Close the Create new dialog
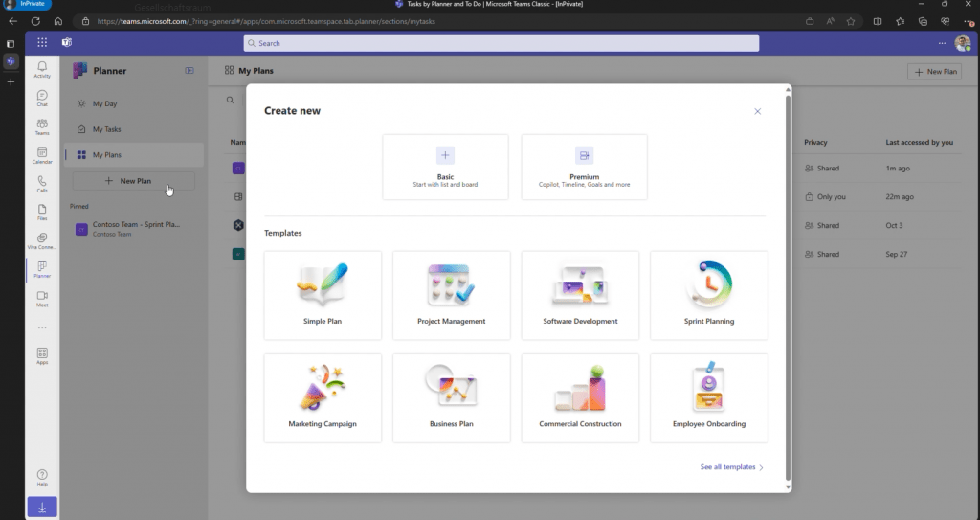The height and width of the screenshot is (520, 980). (758, 111)
